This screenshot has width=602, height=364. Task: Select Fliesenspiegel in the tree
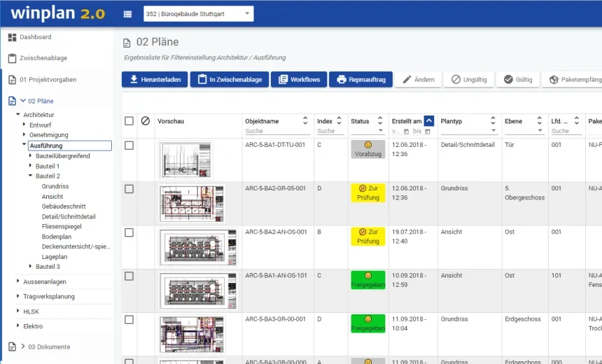62,227
